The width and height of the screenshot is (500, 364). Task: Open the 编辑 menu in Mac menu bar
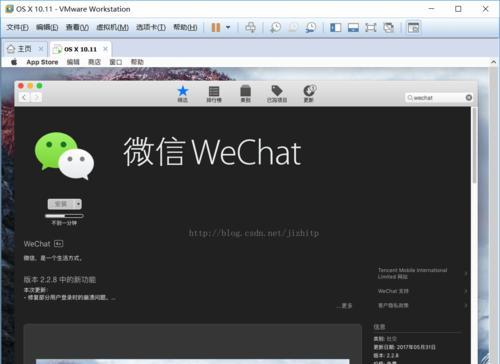pyautogui.click(x=73, y=62)
